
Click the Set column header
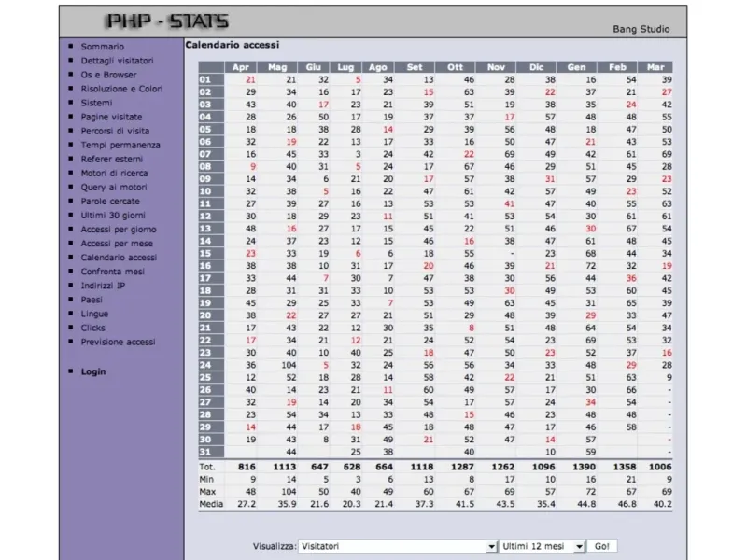[x=415, y=67]
